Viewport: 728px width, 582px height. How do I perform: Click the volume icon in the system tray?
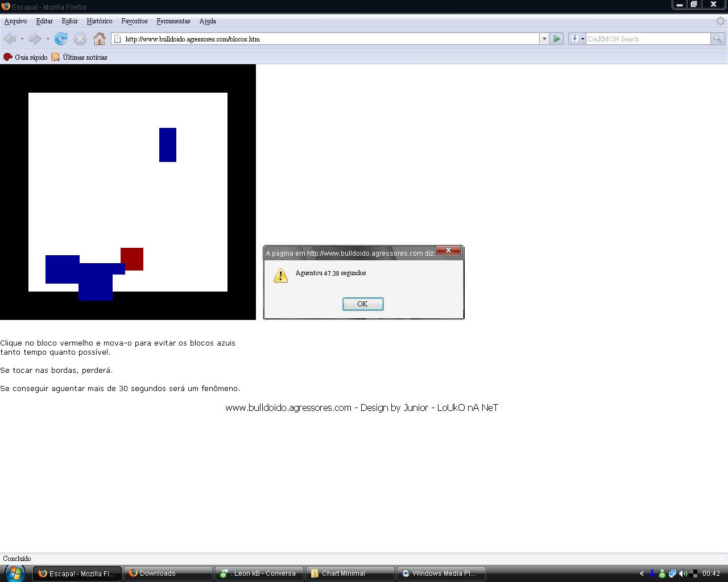pos(683,573)
